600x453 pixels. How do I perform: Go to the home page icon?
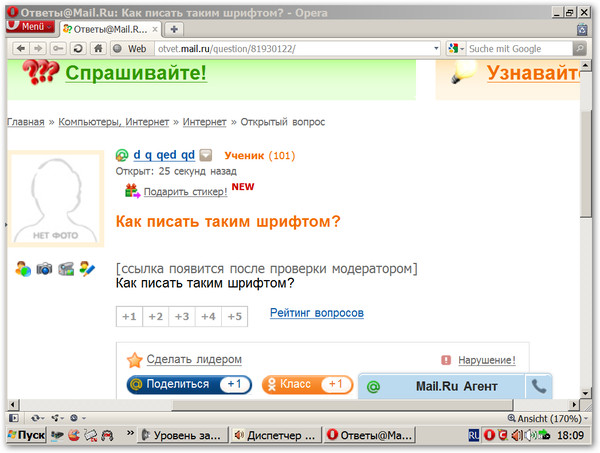(98, 49)
